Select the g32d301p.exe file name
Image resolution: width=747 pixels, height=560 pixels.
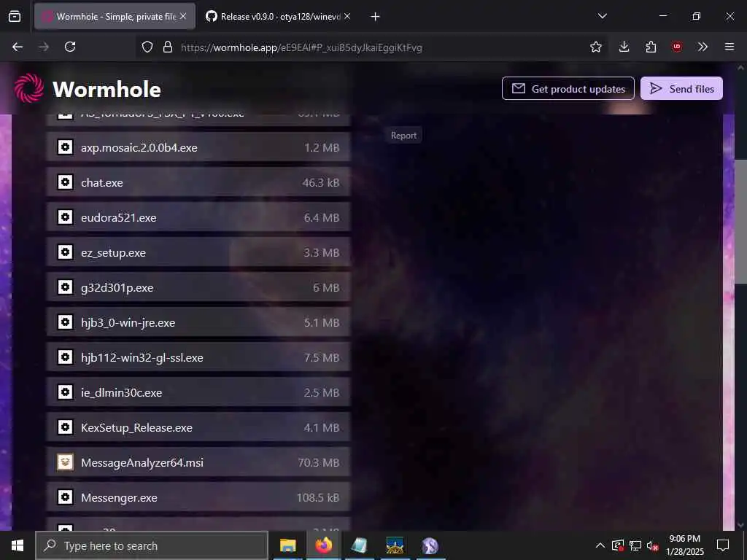(x=117, y=287)
